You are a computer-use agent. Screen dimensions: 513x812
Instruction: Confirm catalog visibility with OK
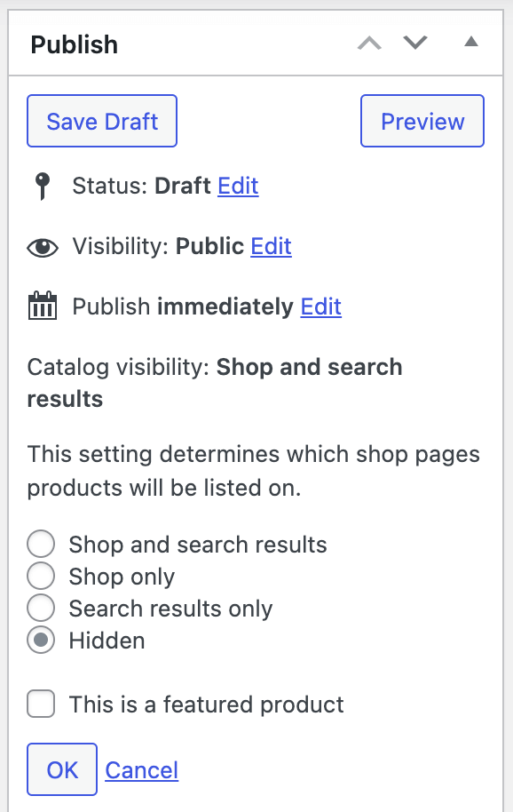point(62,769)
